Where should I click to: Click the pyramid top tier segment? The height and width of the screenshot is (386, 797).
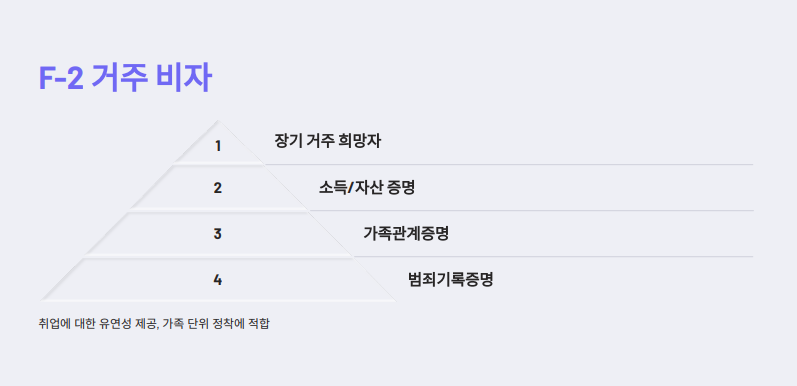pyautogui.click(x=219, y=142)
